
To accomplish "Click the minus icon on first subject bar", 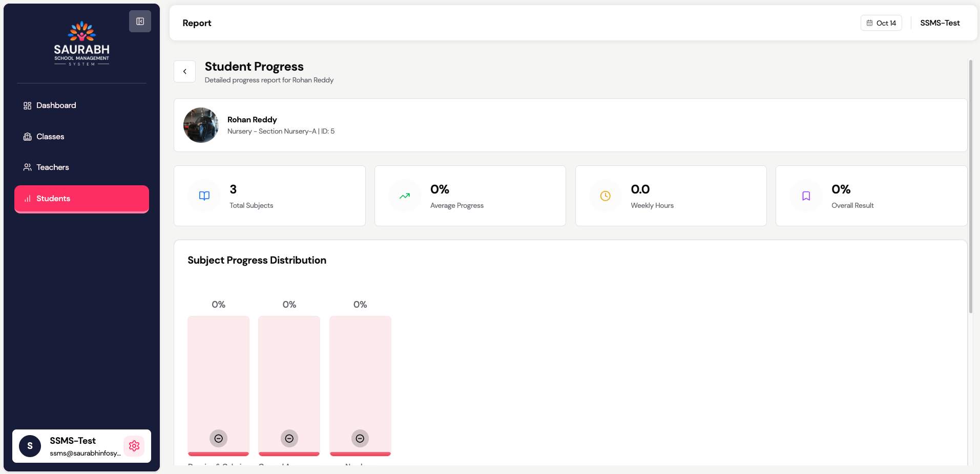I will pos(218,438).
